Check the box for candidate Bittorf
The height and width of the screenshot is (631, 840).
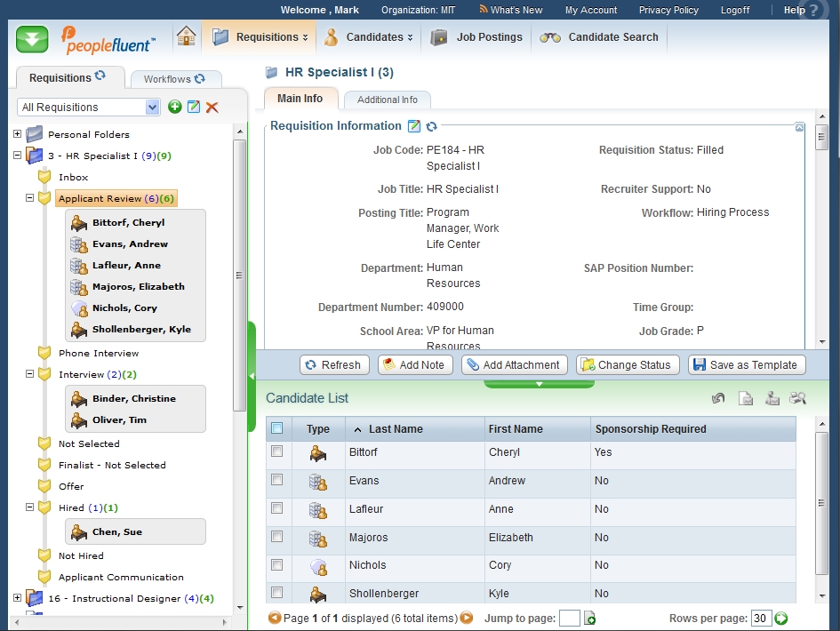277,451
